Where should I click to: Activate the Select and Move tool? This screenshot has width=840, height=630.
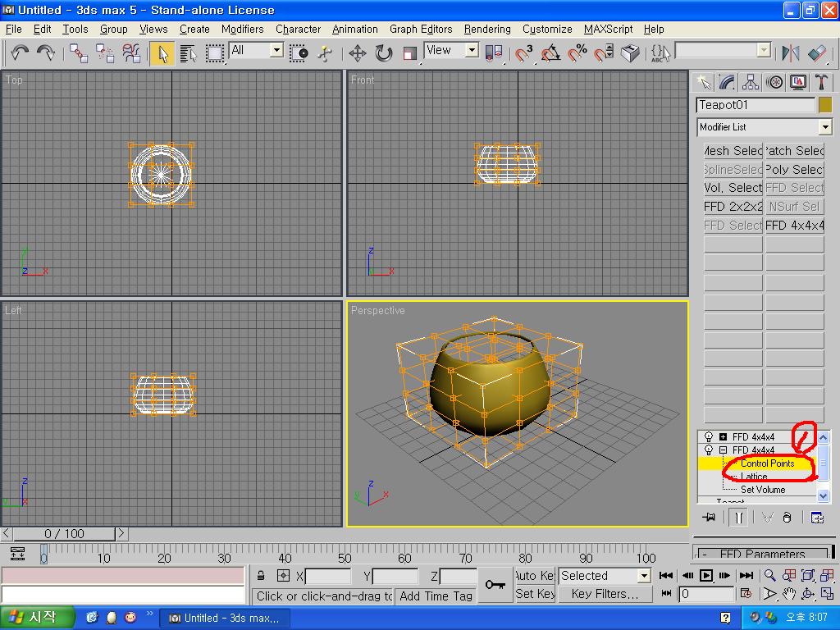click(x=358, y=53)
